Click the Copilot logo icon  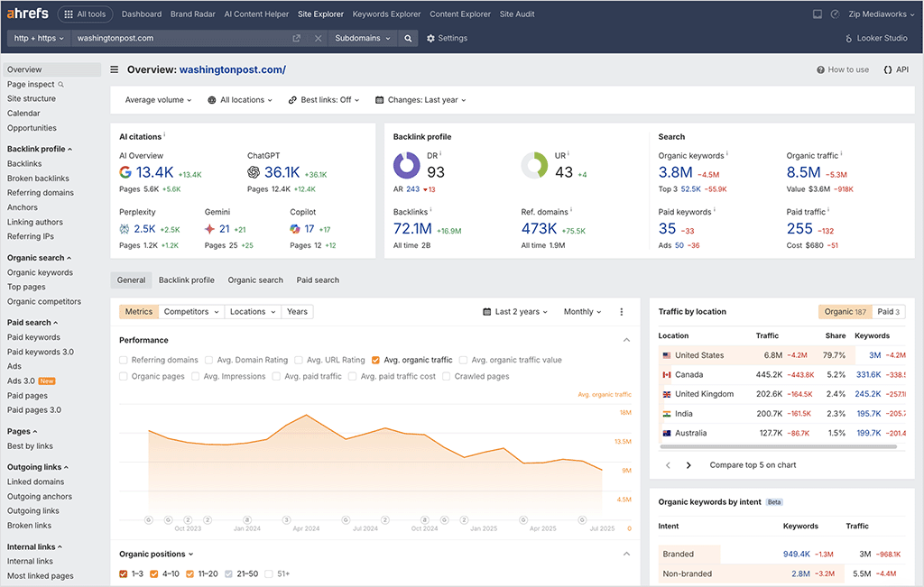(x=295, y=229)
